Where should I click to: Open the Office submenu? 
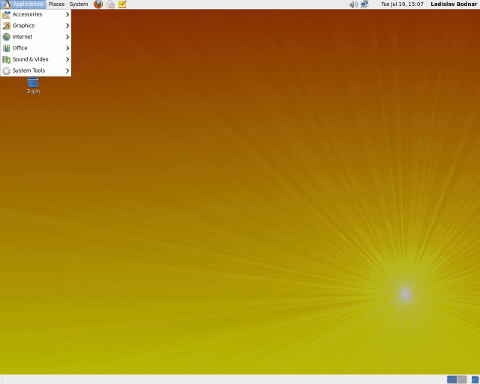click(x=36, y=48)
